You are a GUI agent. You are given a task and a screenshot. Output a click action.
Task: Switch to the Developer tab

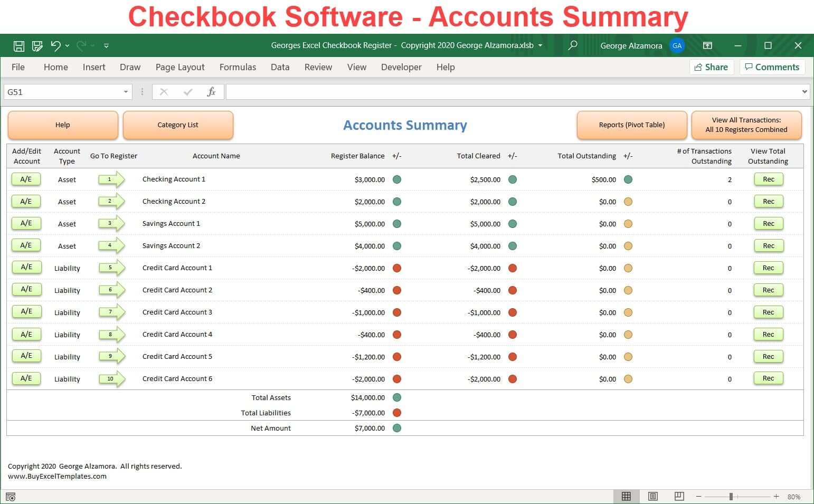point(401,67)
